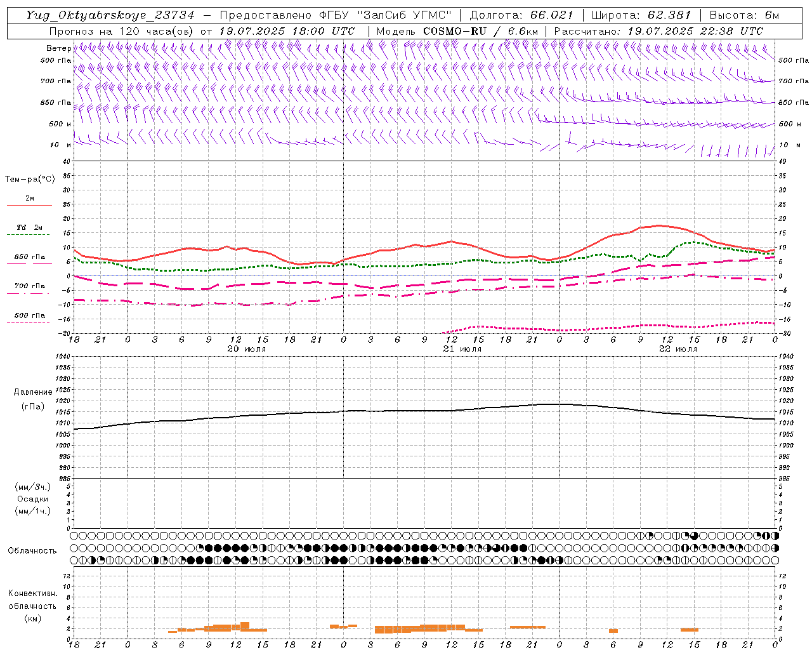
Task: Click the '21 июля' date label
Action: pyautogui.click(x=462, y=349)
